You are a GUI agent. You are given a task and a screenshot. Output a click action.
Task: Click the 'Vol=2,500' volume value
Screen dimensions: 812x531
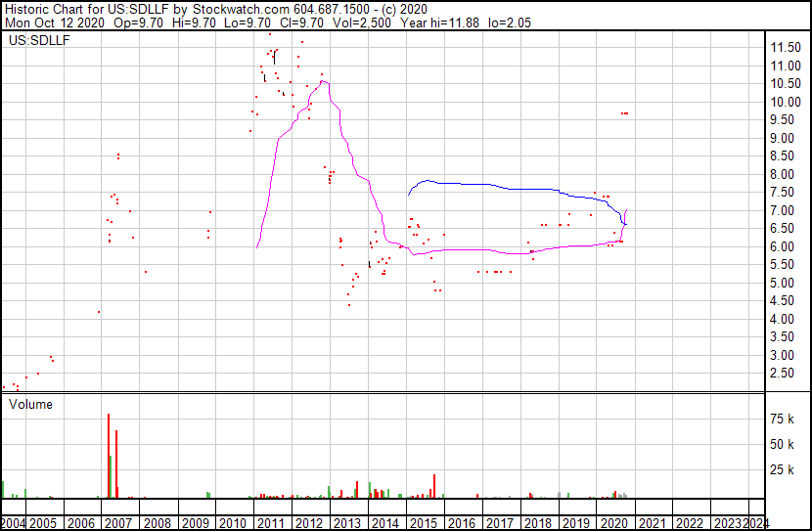[x=361, y=22]
